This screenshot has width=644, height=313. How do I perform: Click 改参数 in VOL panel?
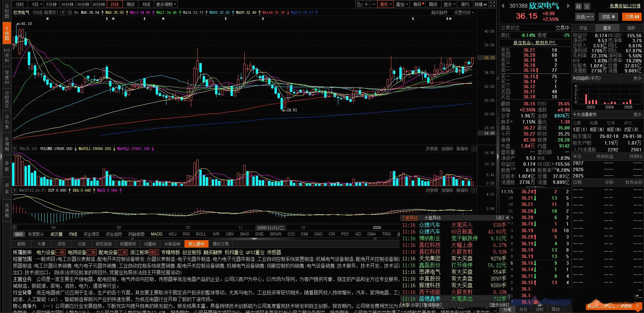click(x=432, y=149)
